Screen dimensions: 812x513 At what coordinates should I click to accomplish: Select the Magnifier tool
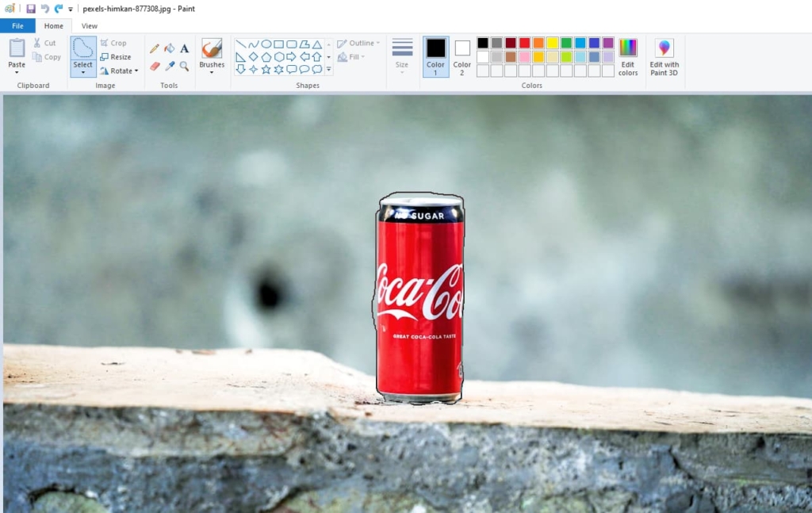click(x=184, y=65)
